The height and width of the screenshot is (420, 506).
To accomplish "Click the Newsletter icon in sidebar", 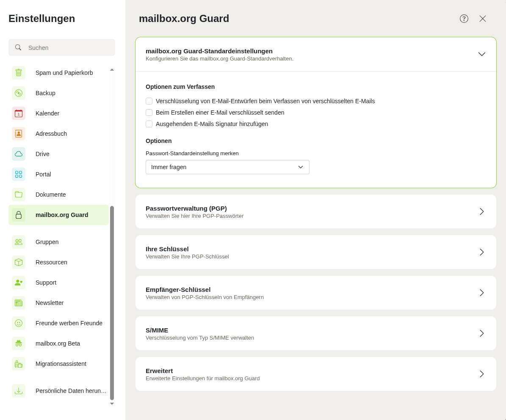I will pos(19,303).
